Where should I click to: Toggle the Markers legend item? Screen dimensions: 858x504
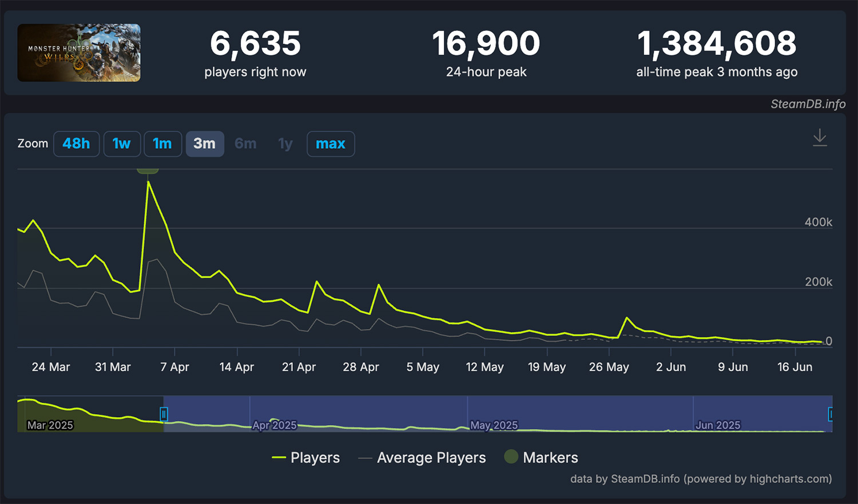(x=541, y=457)
